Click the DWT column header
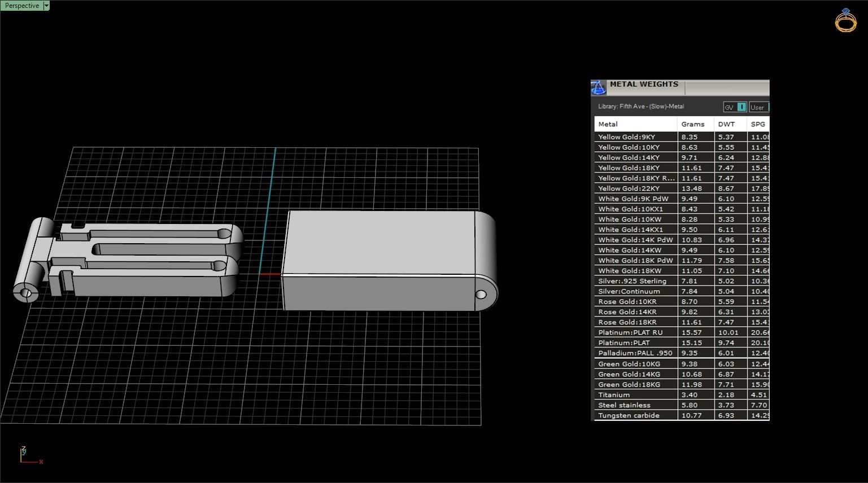This screenshot has height=483, width=868. click(730, 124)
